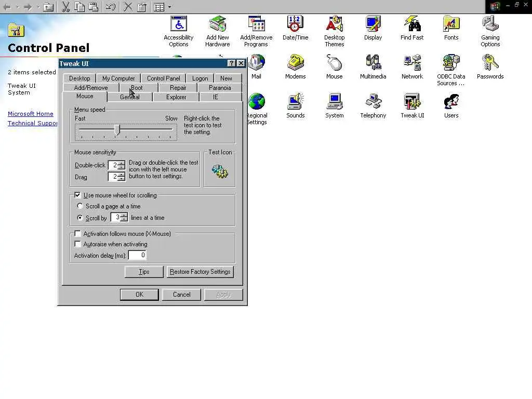532x399 pixels.
Task: Click the Tweak UI help question button
Action: (231, 63)
